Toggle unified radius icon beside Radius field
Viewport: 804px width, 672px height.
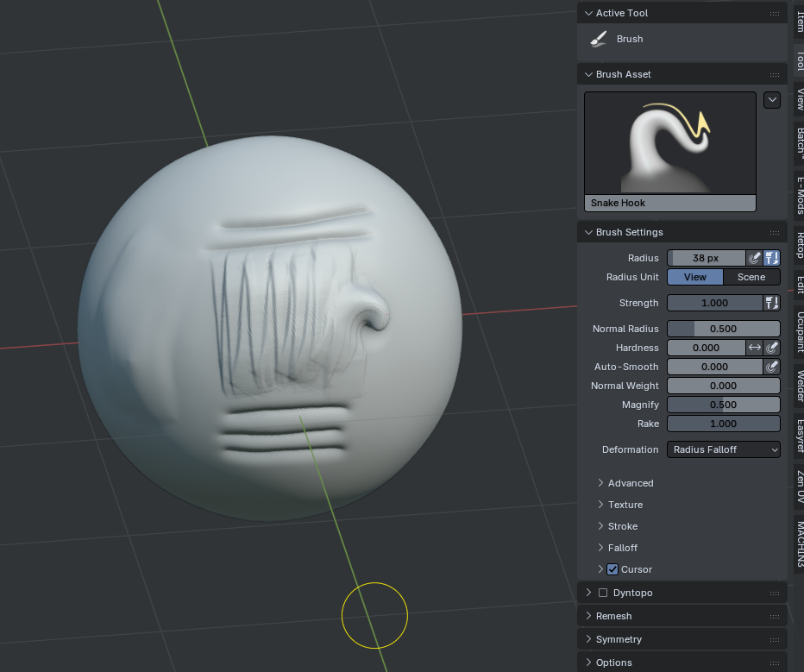772,258
